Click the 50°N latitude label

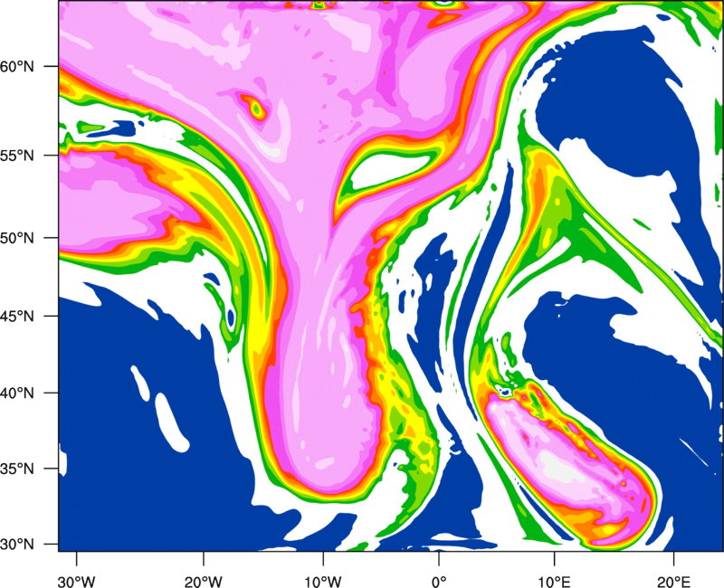click(x=17, y=238)
